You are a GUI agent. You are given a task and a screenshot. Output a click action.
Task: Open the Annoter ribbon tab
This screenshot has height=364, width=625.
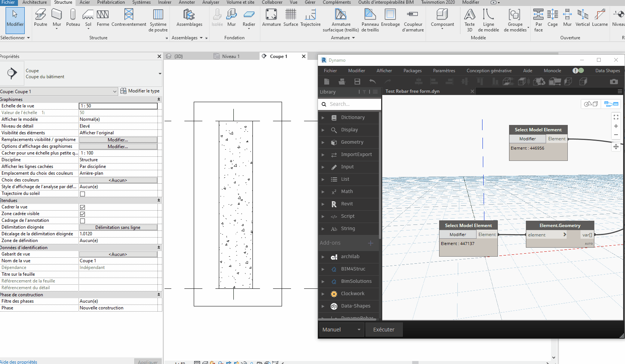pyautogui.click(x=187, y=2)
